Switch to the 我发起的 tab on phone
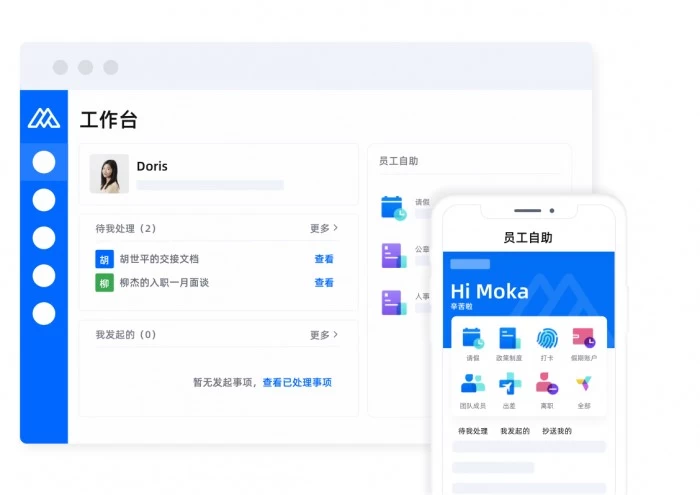The width and height of the screenshot is (700, 495). tap(515, 431)
